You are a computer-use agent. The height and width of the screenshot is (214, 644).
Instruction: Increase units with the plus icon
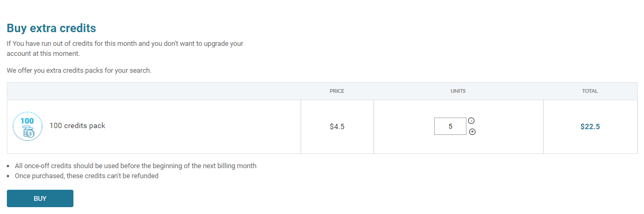[x=472, y=132]
